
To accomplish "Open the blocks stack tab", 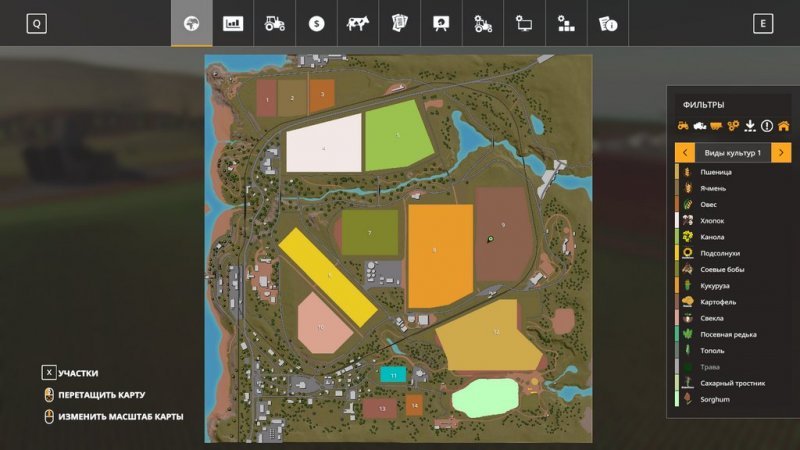I will [566, 23].
